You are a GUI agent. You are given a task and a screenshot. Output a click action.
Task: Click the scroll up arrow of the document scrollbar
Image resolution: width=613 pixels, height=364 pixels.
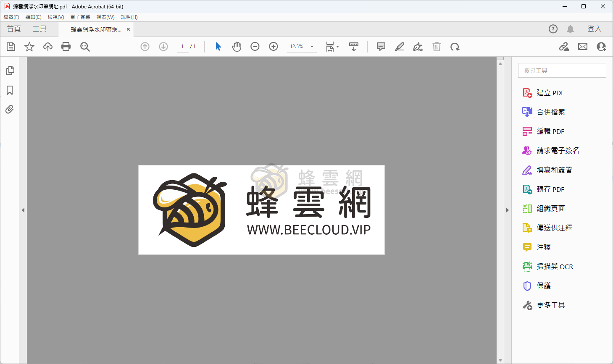tap(500, 64)
